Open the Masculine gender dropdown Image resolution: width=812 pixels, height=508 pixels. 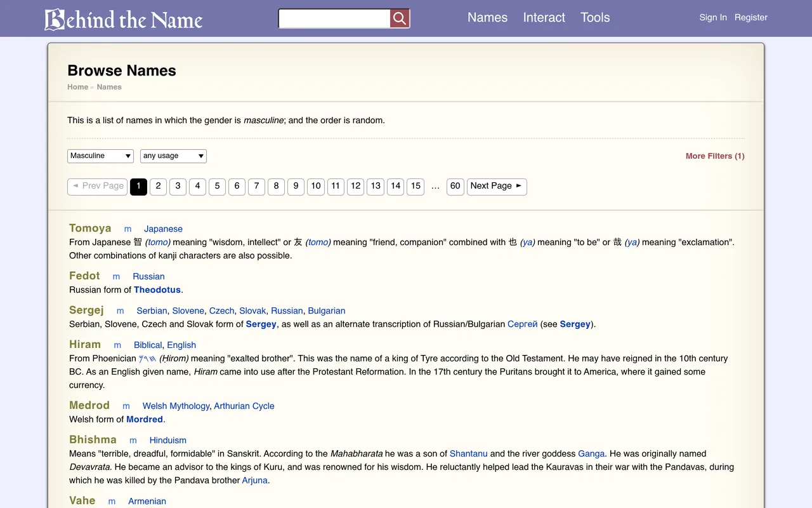[100, 156]
